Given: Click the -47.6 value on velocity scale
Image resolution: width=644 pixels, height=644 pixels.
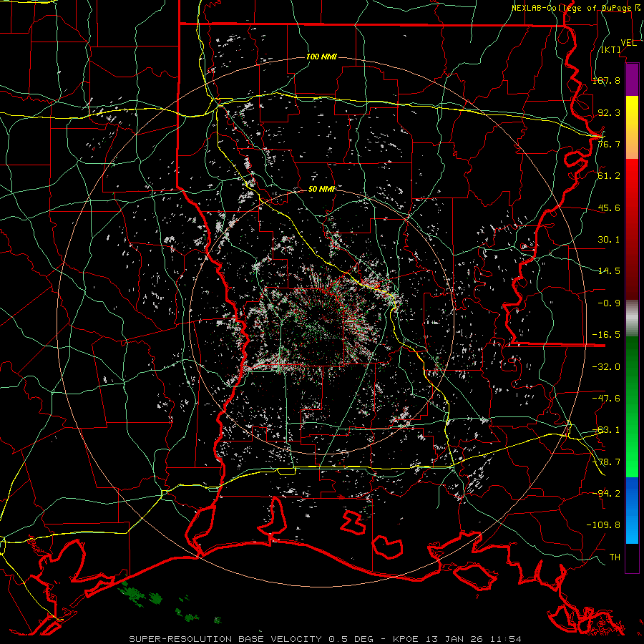Looking at the screenshot, I should 606,399.
